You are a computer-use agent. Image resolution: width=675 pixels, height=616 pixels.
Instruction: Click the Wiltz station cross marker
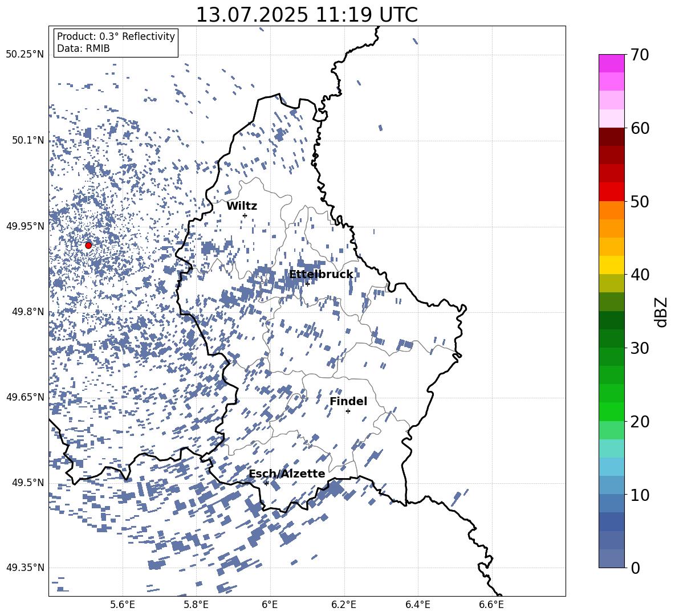245,215
